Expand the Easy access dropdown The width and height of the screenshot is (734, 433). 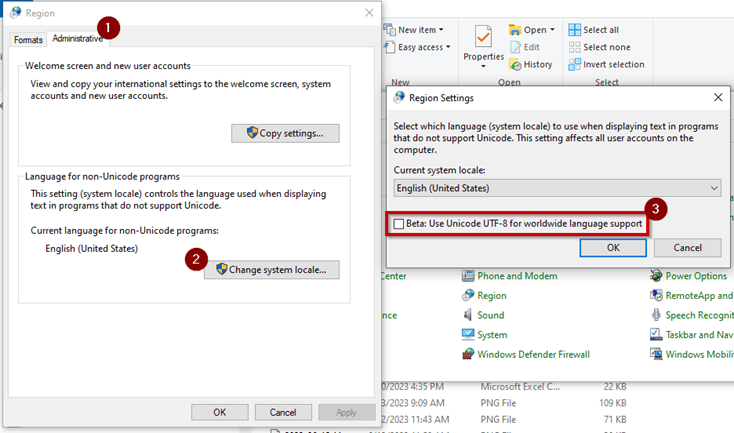[x=423, y=47]
